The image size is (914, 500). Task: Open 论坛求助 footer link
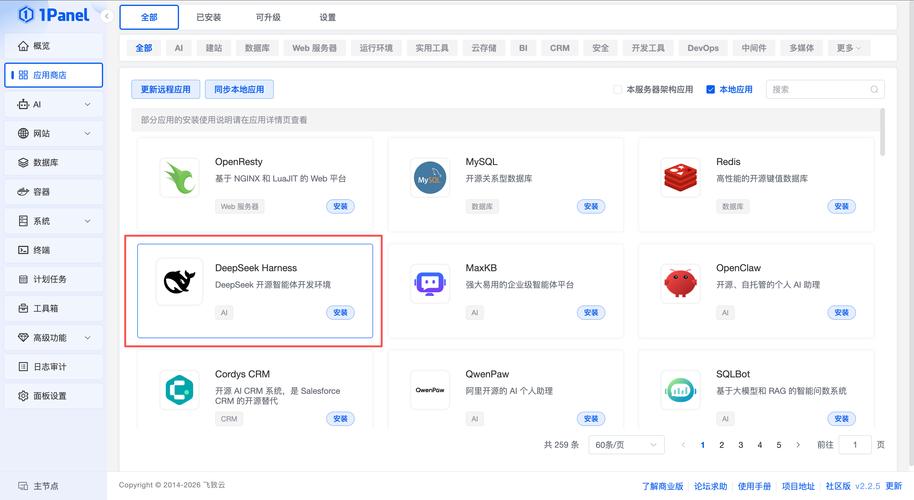point(710,486)
